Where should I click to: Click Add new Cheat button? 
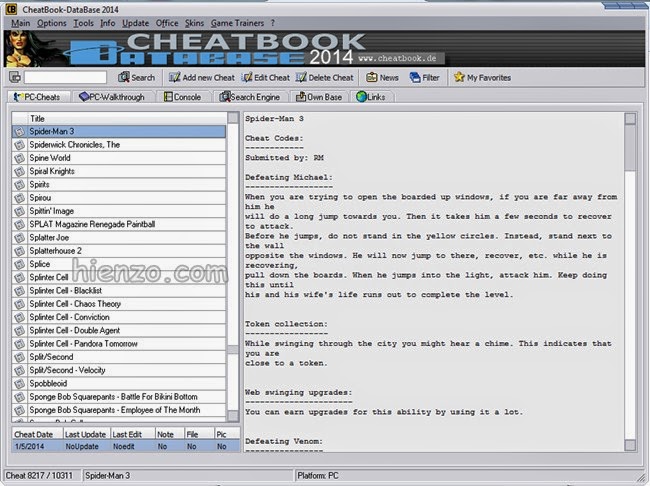click(202, 78)
